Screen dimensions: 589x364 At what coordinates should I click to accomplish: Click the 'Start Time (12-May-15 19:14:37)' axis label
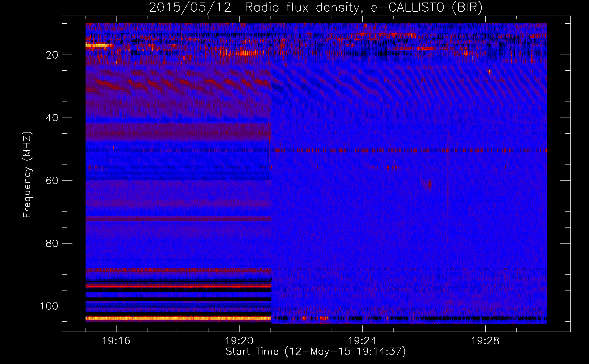[316, 352]
